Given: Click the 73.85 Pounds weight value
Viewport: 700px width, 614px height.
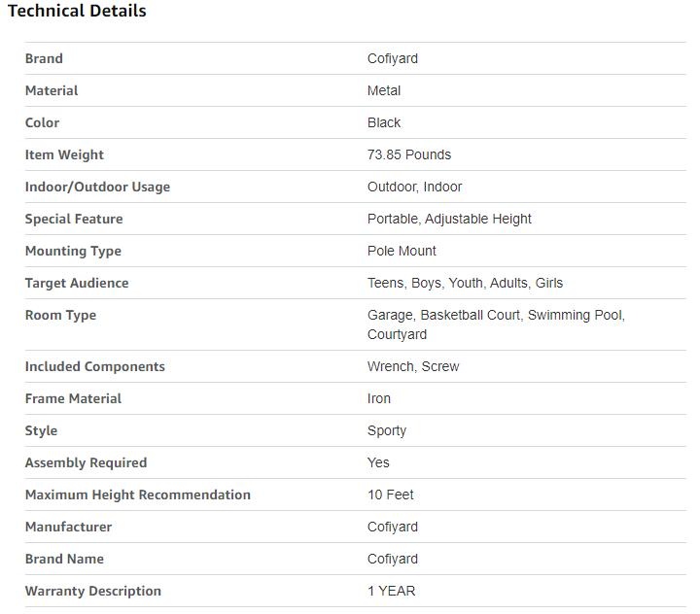Looking at the screenshot, I should [409, 154].
